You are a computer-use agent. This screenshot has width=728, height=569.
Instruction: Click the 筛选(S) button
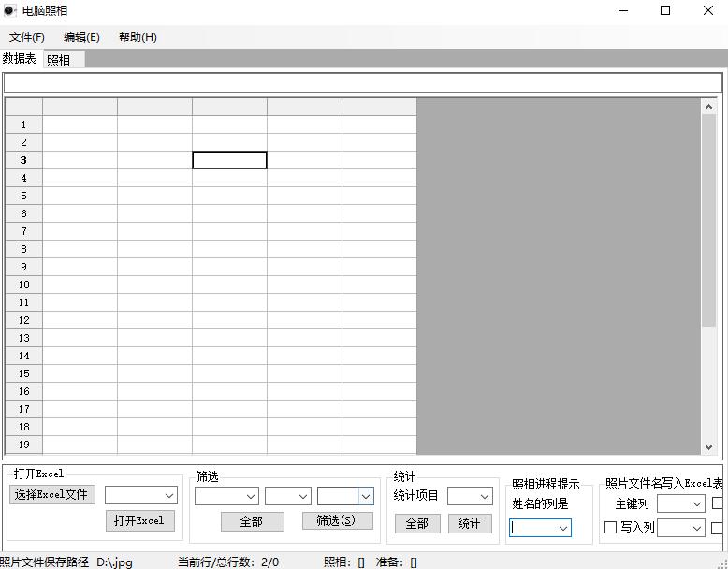coord(338,520)
